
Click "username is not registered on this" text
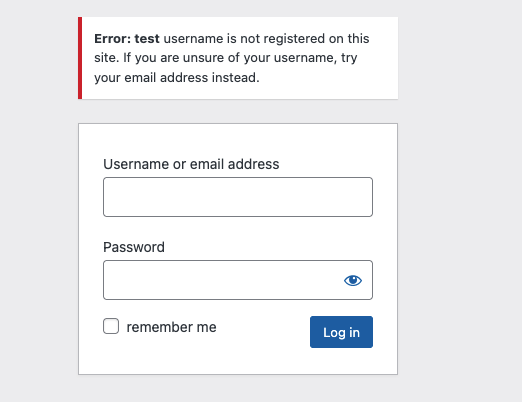(x=266, y=39)
